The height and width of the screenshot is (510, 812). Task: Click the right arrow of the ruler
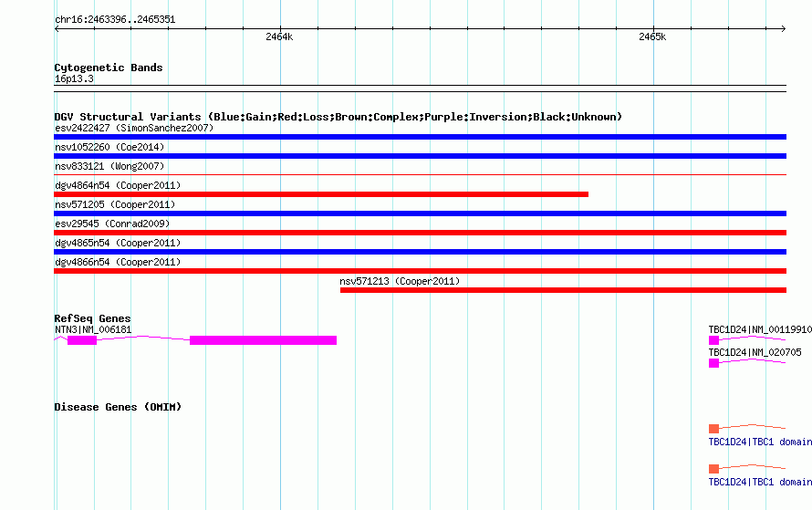pos(784,28)
